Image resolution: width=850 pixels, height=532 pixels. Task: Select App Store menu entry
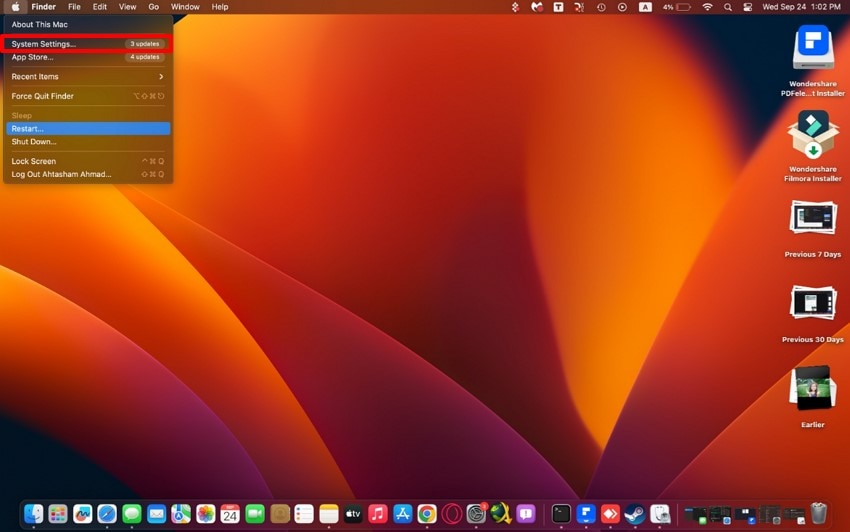point(87,57)
